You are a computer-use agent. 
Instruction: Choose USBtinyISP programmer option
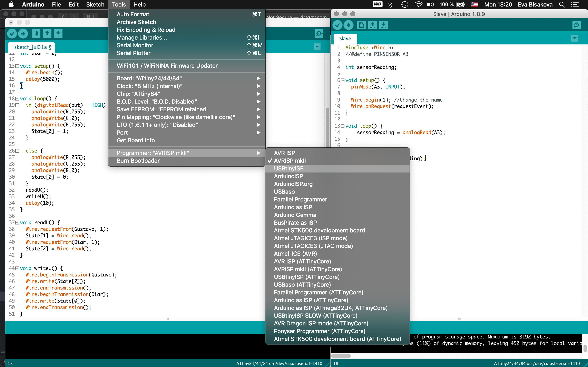pos(289,168)
